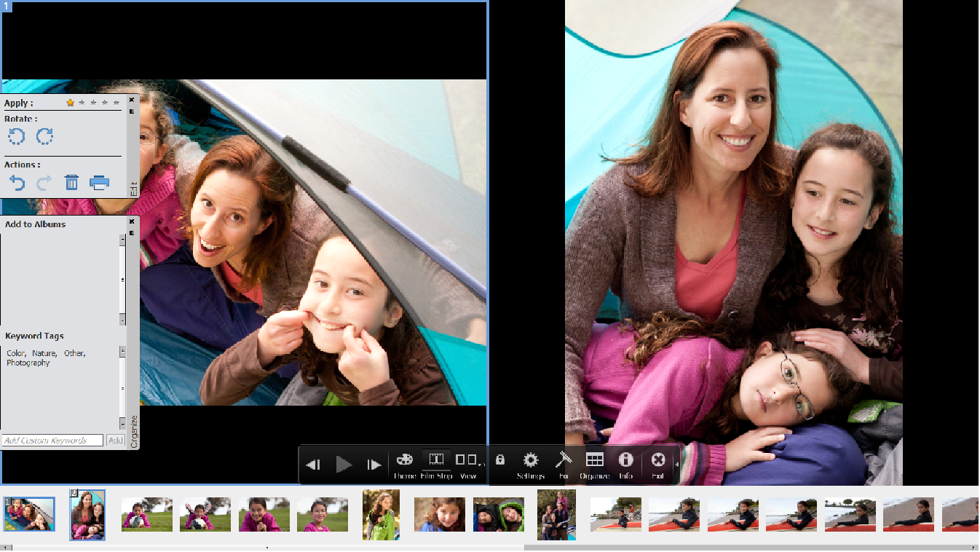Delete the current photo using the trash icon
Screen dimensions: 980x552
click(71, 182)
